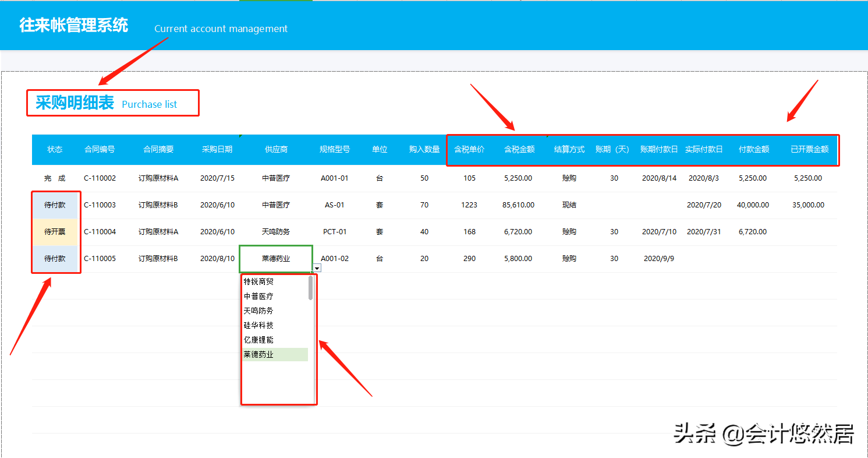Select purchase date 2020/7/15
The height and width of the screenshot is (458, 868).
217,178
